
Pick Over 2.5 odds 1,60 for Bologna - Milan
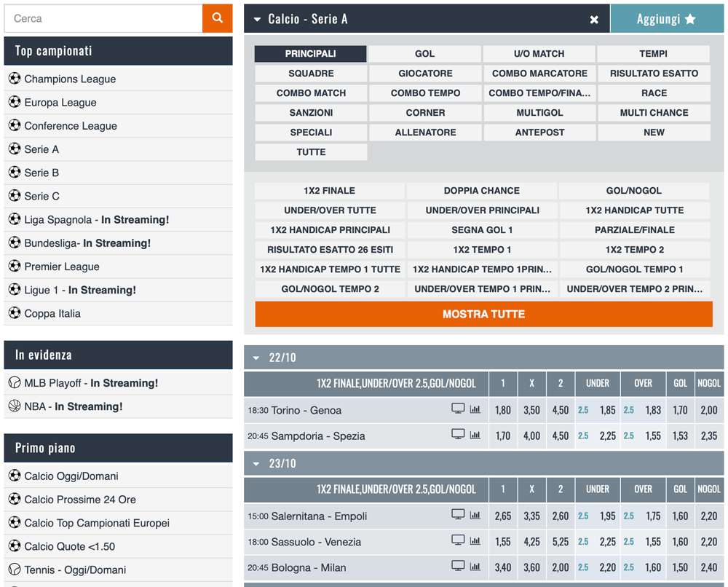[643, 567]
